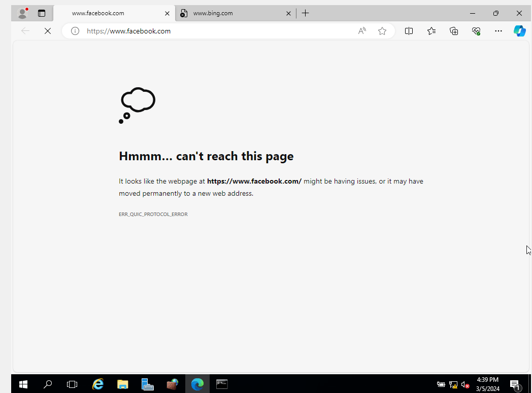532x393 pixels.
Task: Open Browser essentials
Action: (476, 31)
